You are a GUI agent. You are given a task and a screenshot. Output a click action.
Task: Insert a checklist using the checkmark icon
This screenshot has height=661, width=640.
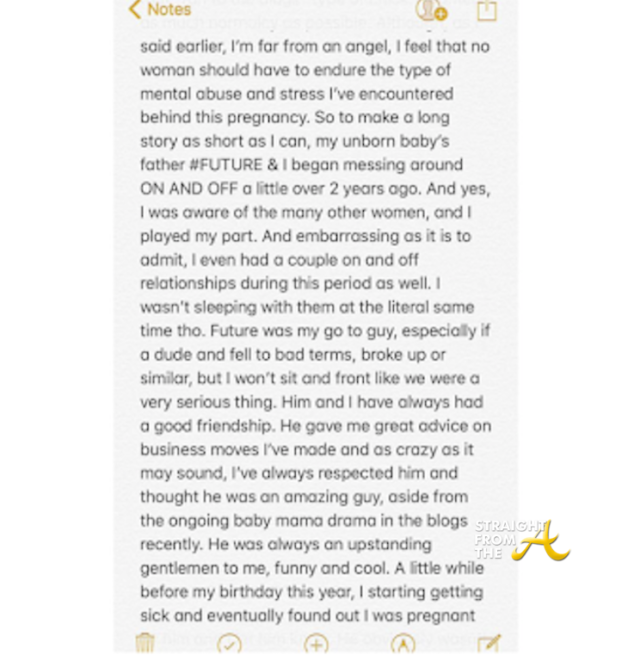coord(230,645)
